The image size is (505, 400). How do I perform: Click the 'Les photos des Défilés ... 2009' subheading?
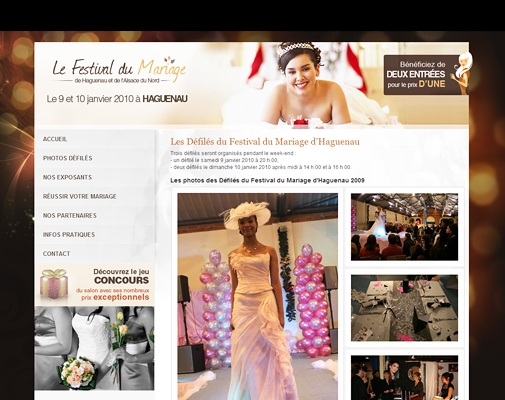tap(267, 180)
